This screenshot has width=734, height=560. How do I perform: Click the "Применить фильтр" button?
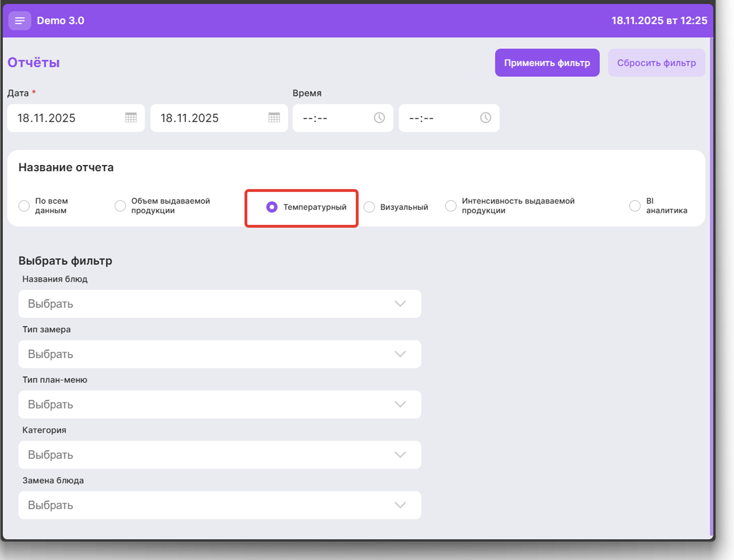click(547, 63)
